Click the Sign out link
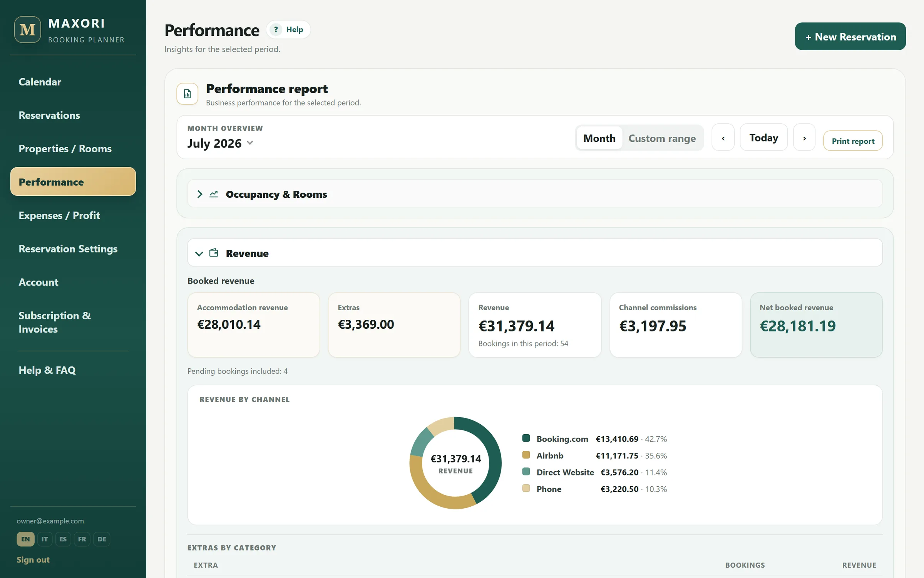Screen dimensions: 924x578 (x=33, y=560)
